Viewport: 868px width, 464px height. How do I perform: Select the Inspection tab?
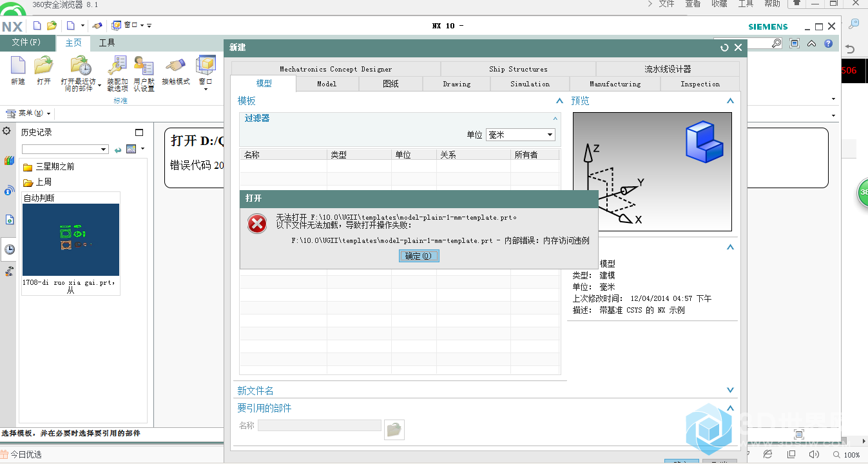[x=700, y=84]
